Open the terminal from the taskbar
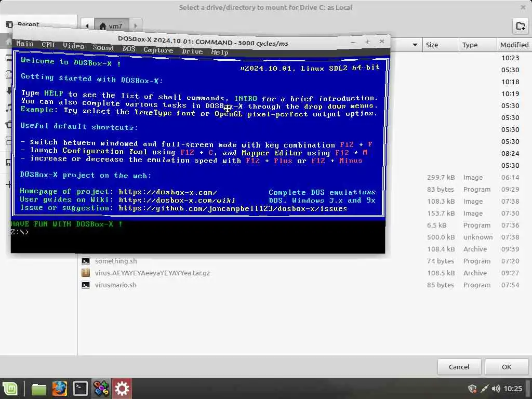 81,389
